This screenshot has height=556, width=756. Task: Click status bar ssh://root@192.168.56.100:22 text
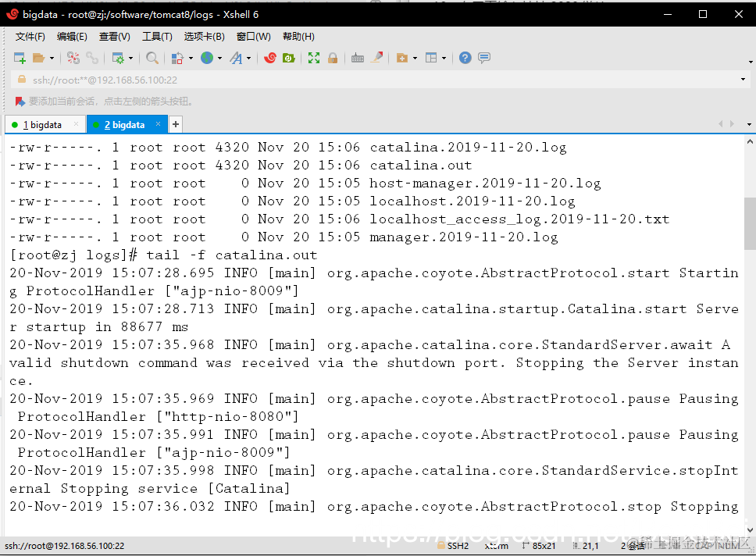[x=65, y=546]
